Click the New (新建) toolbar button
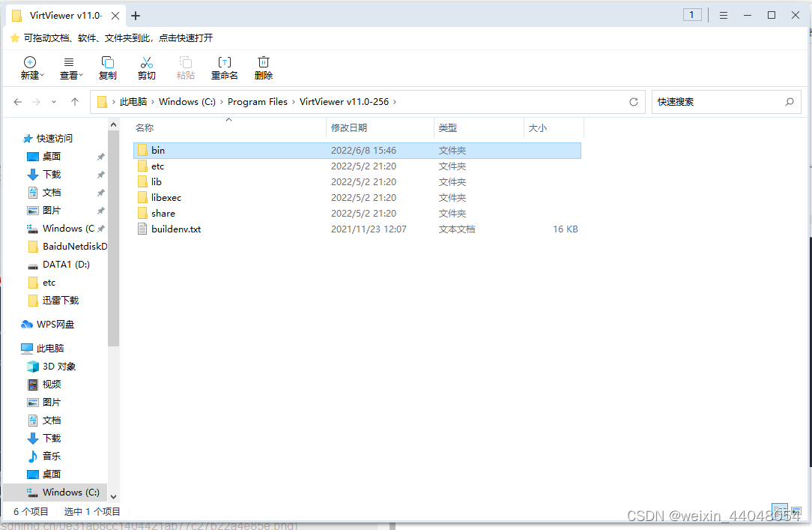Viewport: 812px width, 530px height. pos(31,68)
